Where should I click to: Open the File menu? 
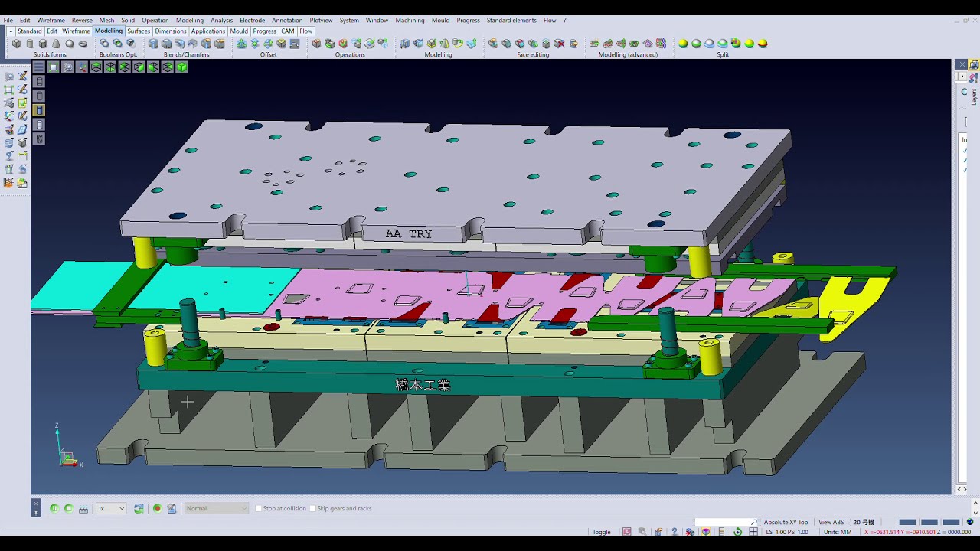[x=8, y=21]
